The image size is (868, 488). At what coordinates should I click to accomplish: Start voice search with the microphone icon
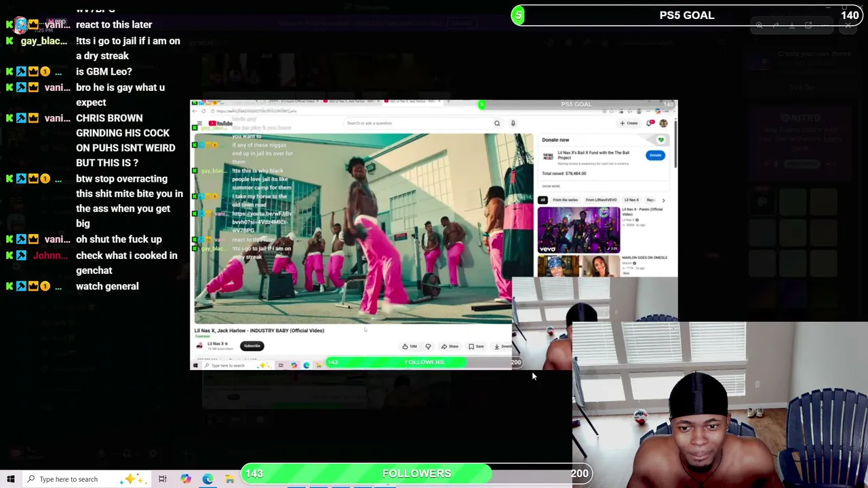[513, 123]
